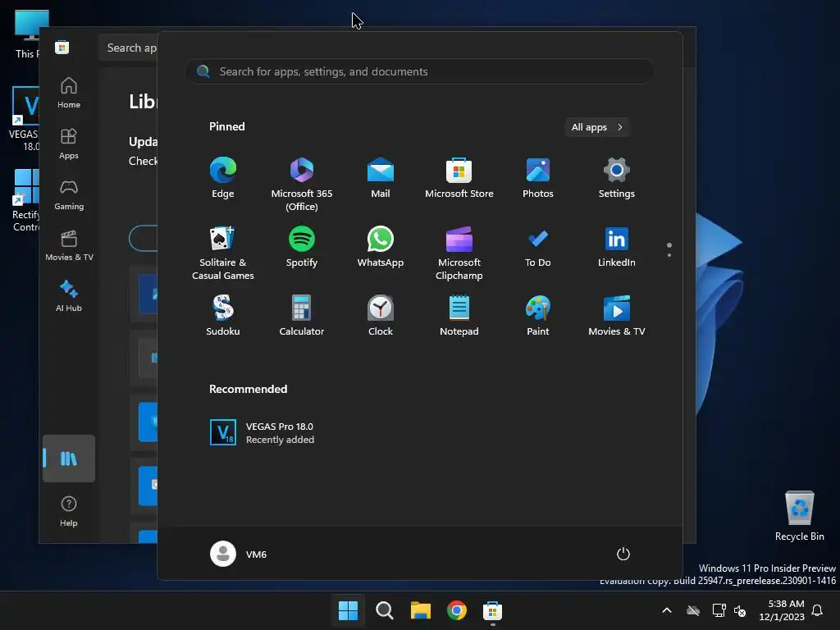The image size is (840, 630).
Task: Open File Explorer from the taskbar
Action: tap(421, 610)
